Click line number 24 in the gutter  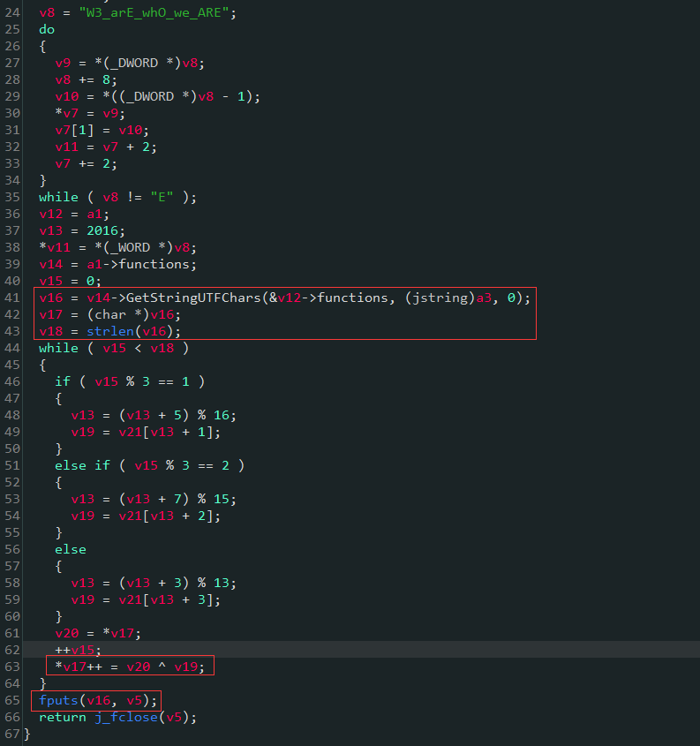(x=11, y=12)
